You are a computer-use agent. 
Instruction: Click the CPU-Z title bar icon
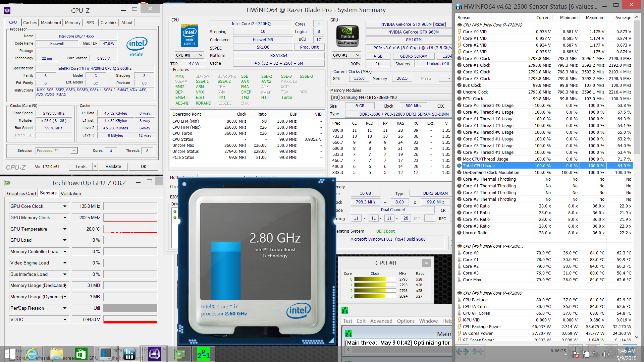pyautogui.click(x=7, y=10)
